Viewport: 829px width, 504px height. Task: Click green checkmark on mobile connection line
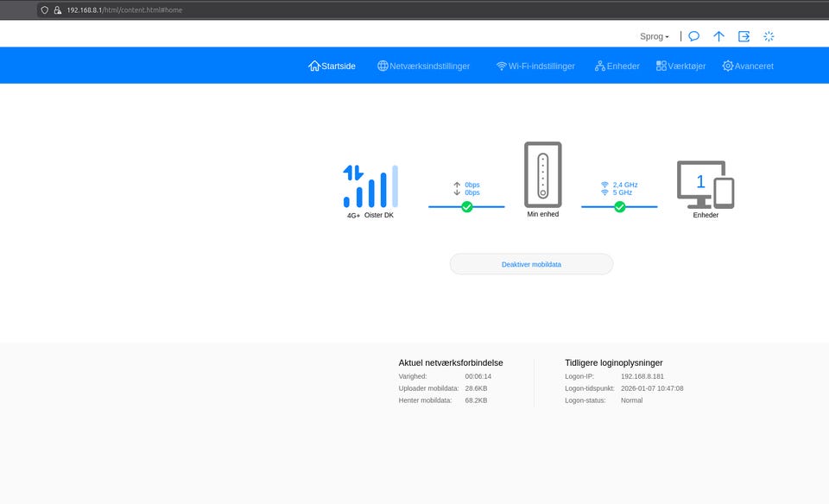[467, 207]
